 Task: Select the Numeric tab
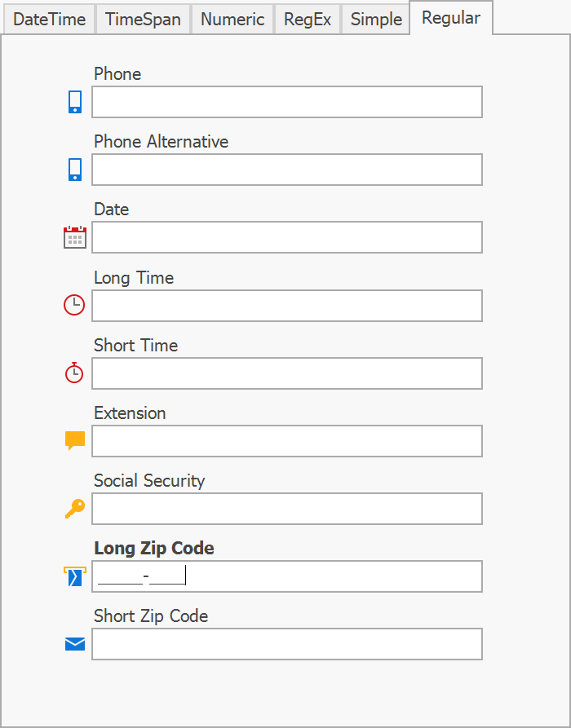[232, 20]
